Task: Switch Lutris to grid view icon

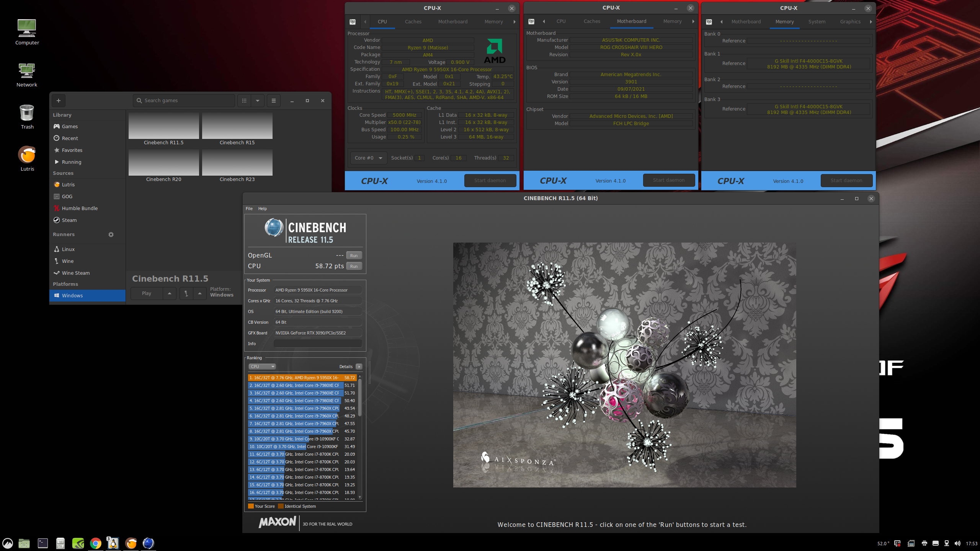Action: 244,101
